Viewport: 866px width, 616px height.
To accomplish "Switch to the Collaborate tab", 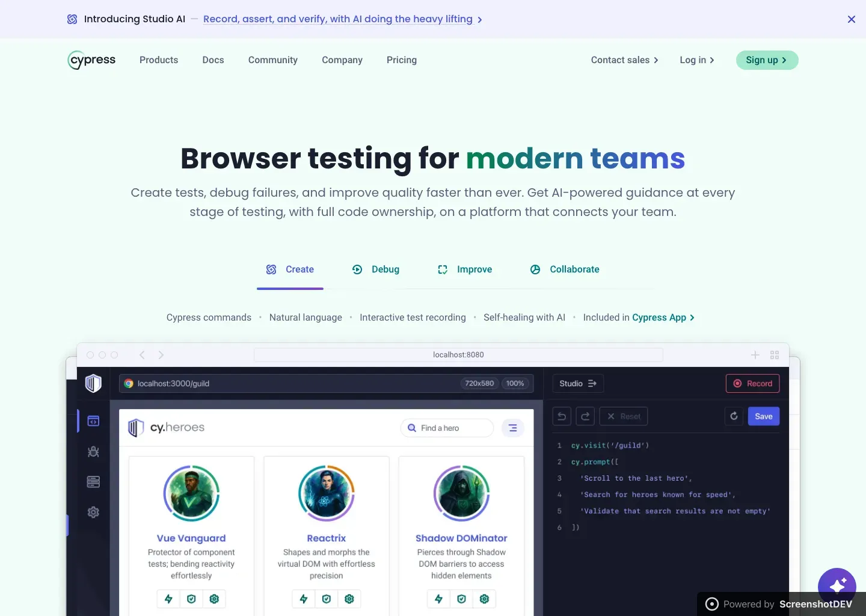I will 565,269.
